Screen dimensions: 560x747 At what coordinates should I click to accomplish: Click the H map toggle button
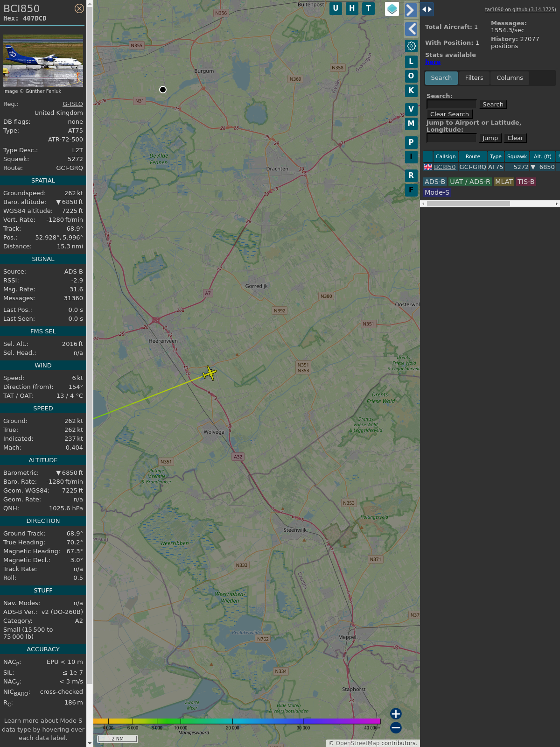352,8
